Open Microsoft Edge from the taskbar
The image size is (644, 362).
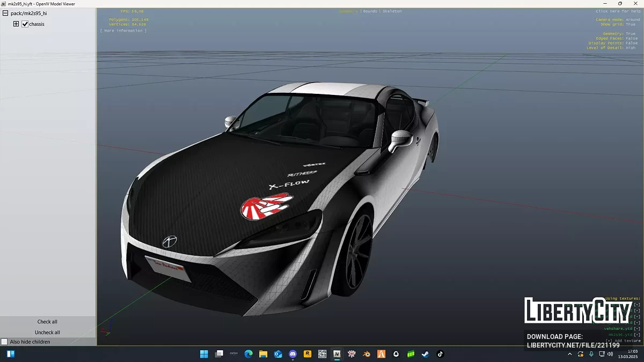pyautogui.click(x=248, y=354)
